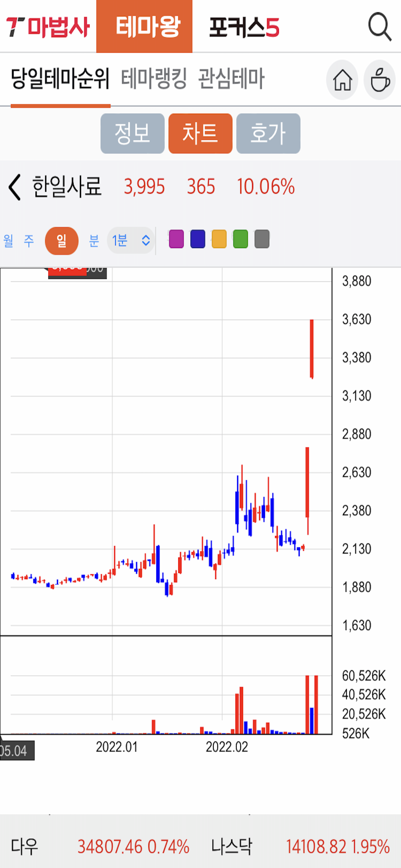Toggle the green moving average swatch
The height and width of the screenshot is (868, 401).
[x=241, y=239]
